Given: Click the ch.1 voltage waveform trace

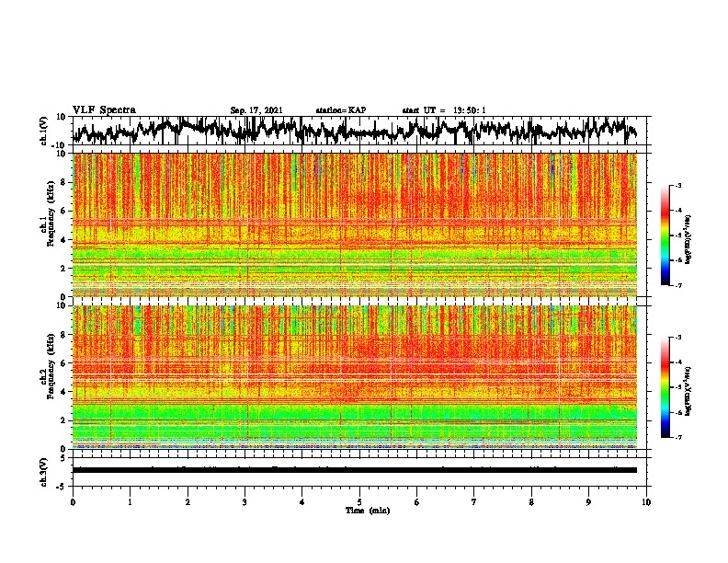Looking at the screenshot, I should [x=355, y=131].
